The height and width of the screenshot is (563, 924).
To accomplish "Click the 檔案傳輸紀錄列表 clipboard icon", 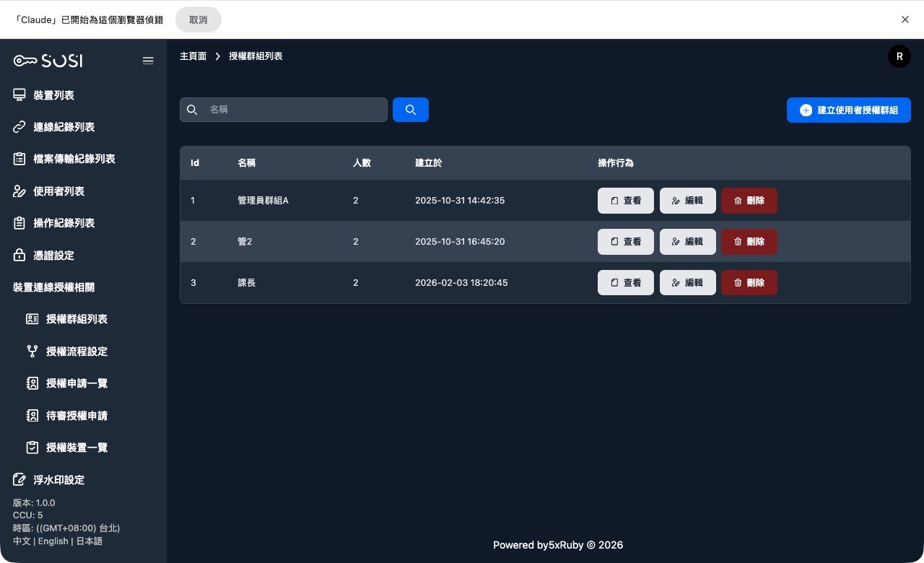I will pyautogui.click(x=19, y=159).
